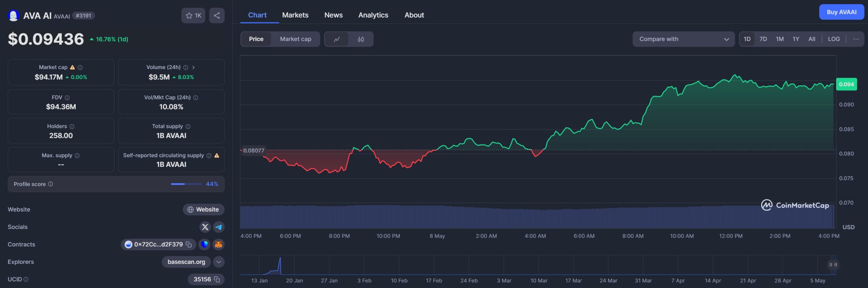The height and width of the screenshot is (288, 868).
Task: Open FDV info icon
Action: coord(67,98)
